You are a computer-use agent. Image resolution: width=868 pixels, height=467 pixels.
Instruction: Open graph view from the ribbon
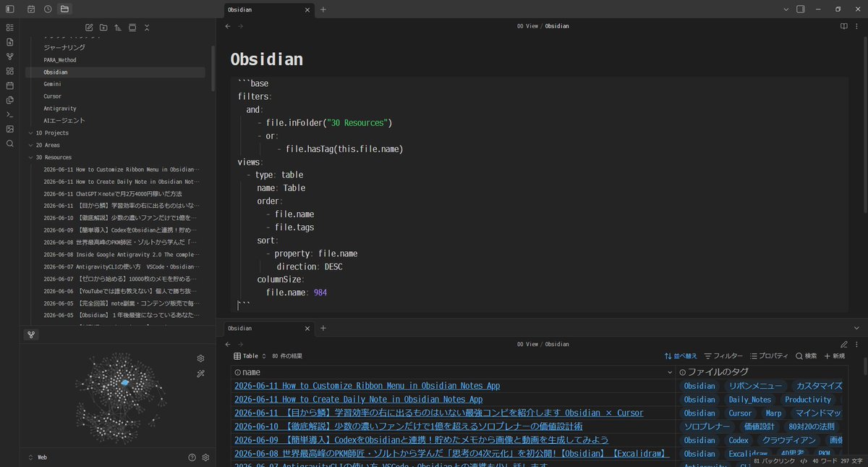click(x=9, y=56)
